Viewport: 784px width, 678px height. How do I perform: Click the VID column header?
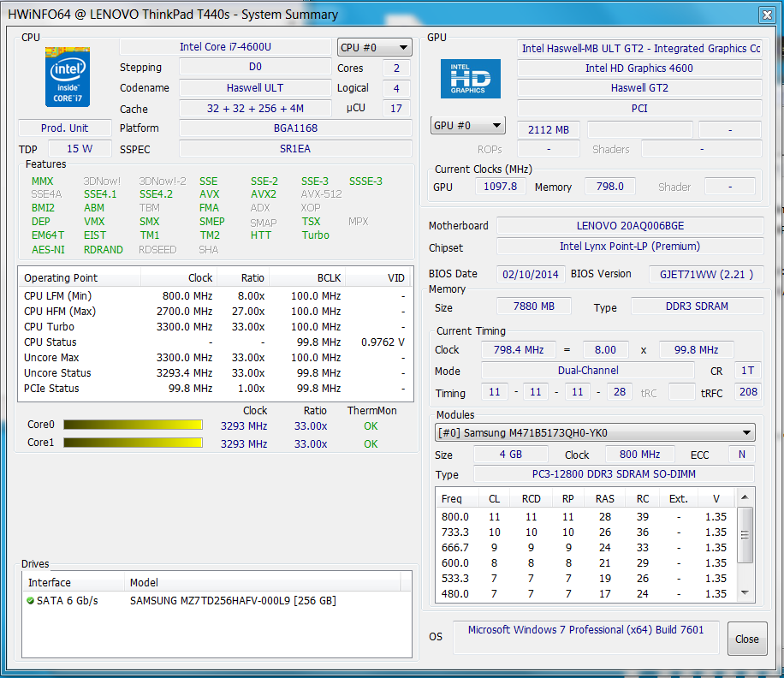pyautogui.click(x=379, y=278)
